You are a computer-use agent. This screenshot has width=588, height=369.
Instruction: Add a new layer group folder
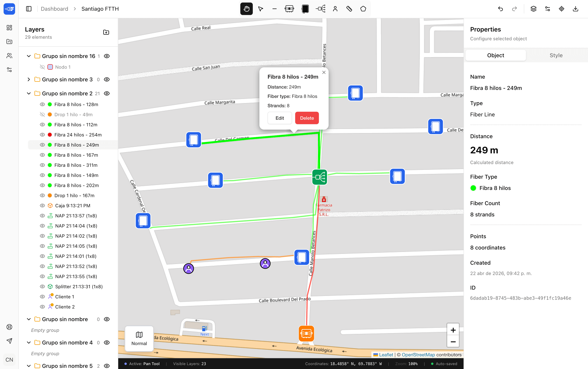pyautogui.click(x=106, y=32)
